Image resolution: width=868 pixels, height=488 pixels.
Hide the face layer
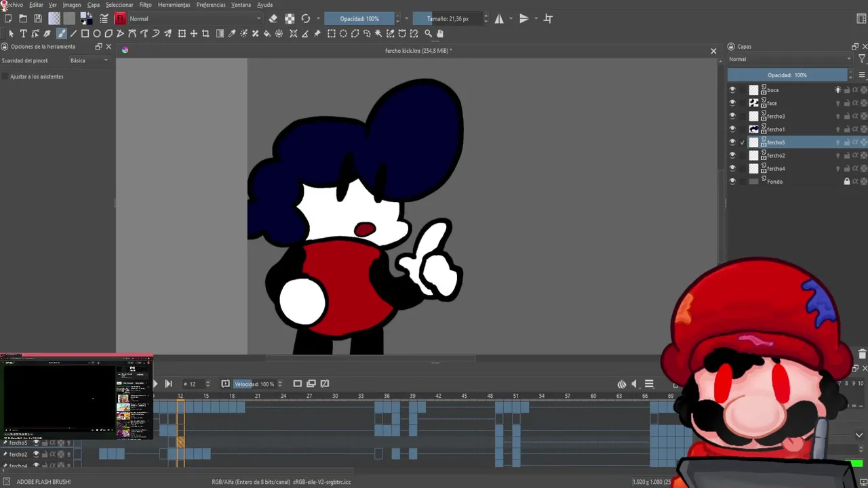pos(732,103)
